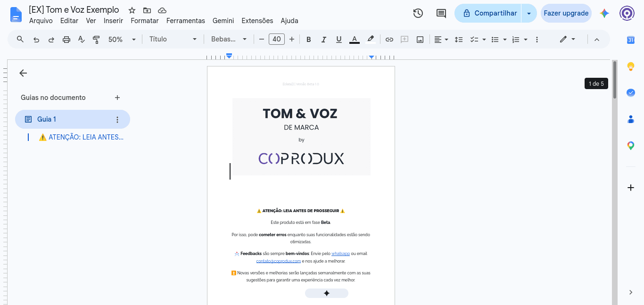Open the Arquivo menu
The width and height of the screenshot is (644, 305).
(41, 21)
